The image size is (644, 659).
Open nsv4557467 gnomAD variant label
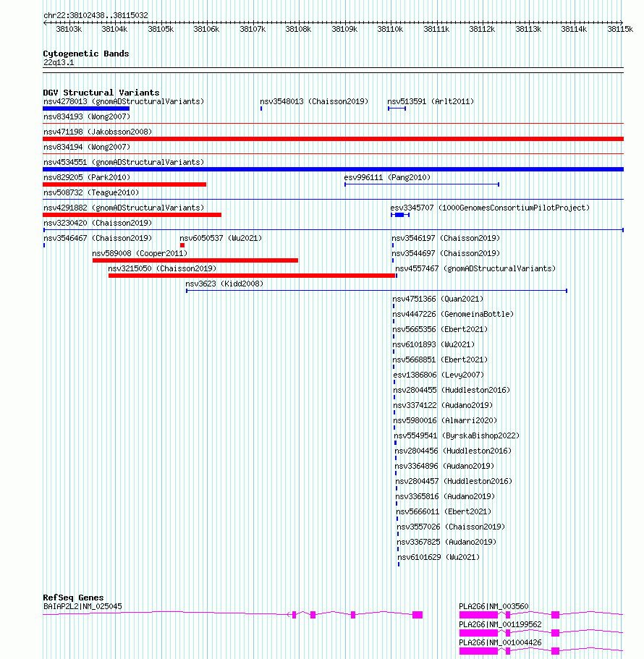point(475,268)
